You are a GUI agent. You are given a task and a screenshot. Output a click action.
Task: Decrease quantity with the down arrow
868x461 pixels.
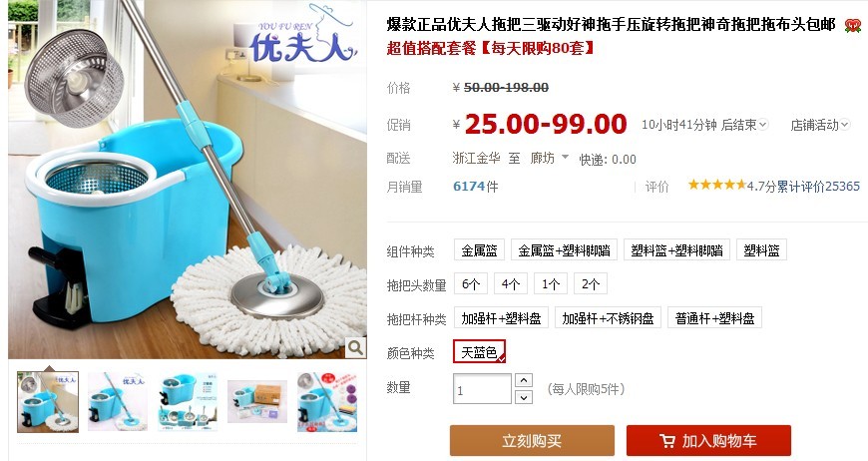click(x=524, y=397)
